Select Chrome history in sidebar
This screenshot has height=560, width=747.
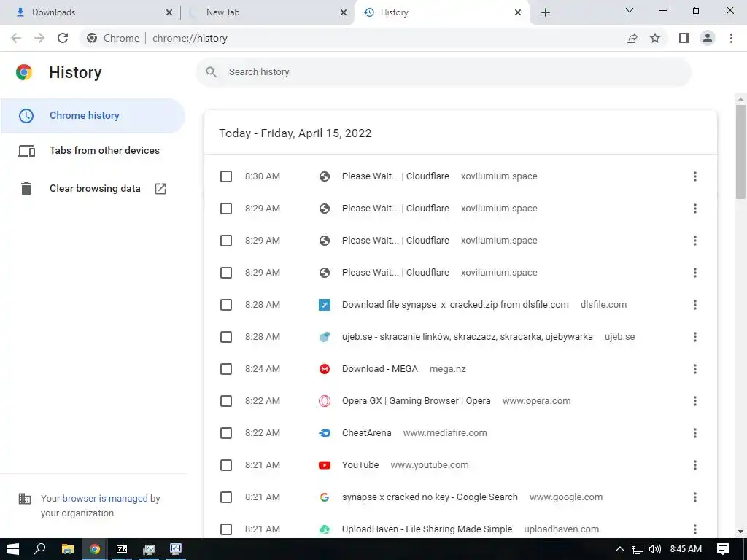pos(93,116)
